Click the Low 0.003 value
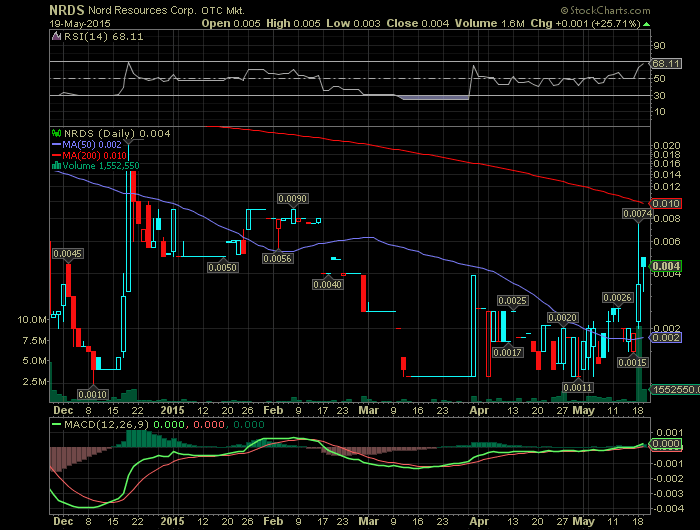The width and height of the screenshot is (700, 530). [x=353, y=24]
